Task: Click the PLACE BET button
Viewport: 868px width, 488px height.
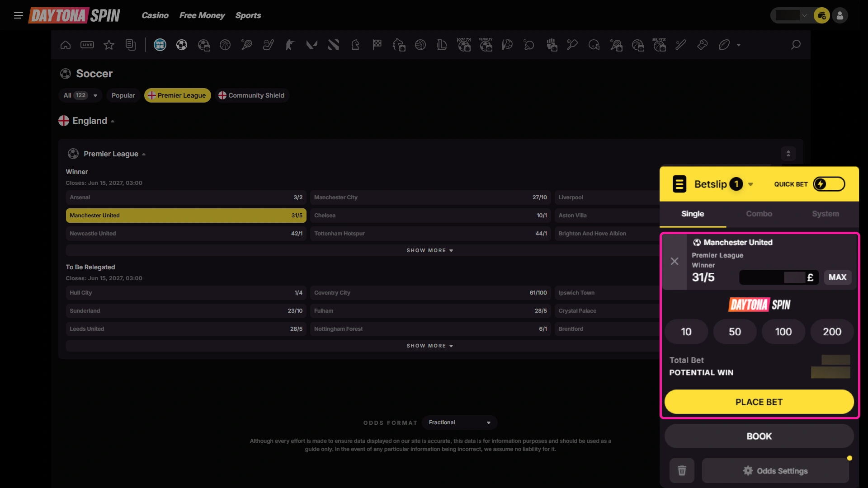Action: click(759, 402)
